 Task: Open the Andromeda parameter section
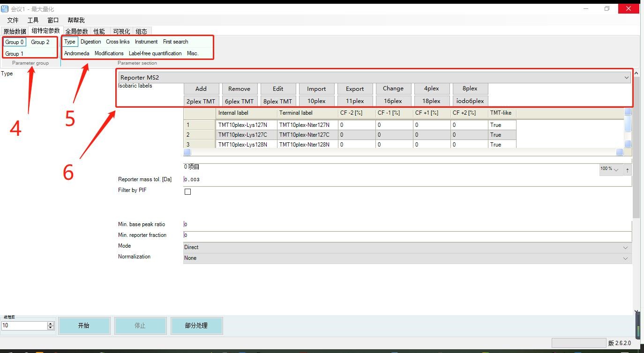coord(77,53)
